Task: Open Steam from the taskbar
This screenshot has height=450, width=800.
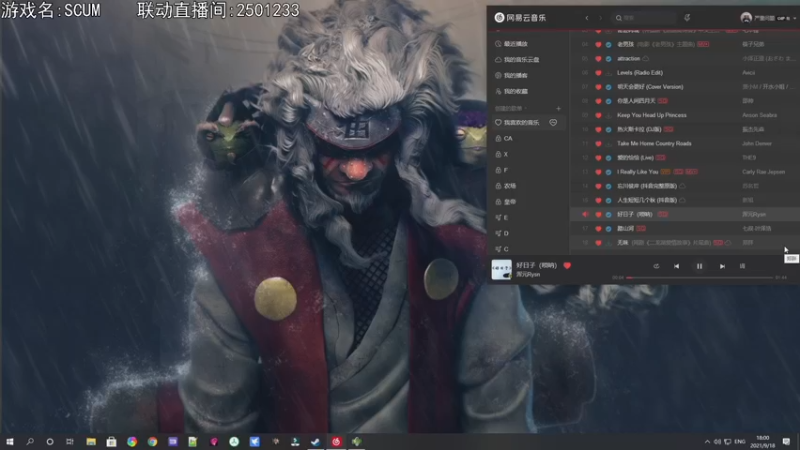Action: 315,442
